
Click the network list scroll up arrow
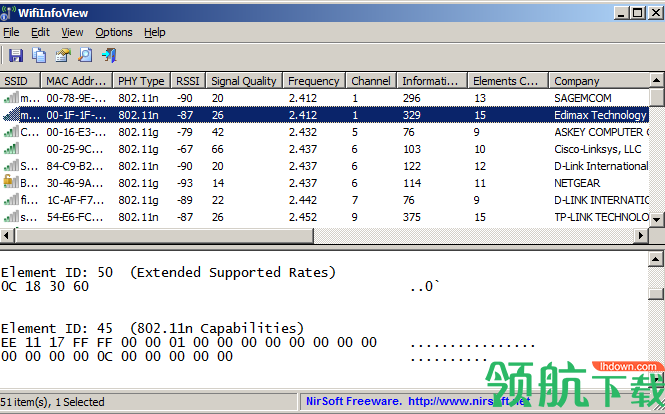(657, 80)
